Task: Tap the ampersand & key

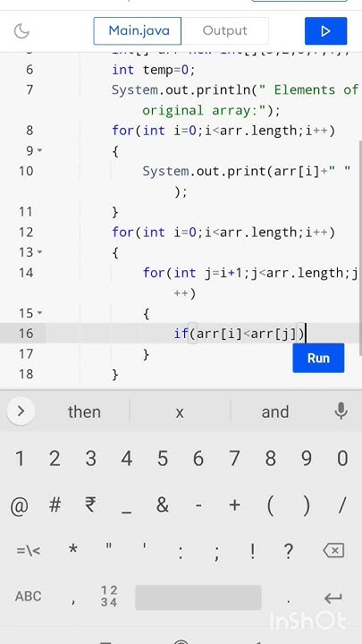Action: click(163, 505)
